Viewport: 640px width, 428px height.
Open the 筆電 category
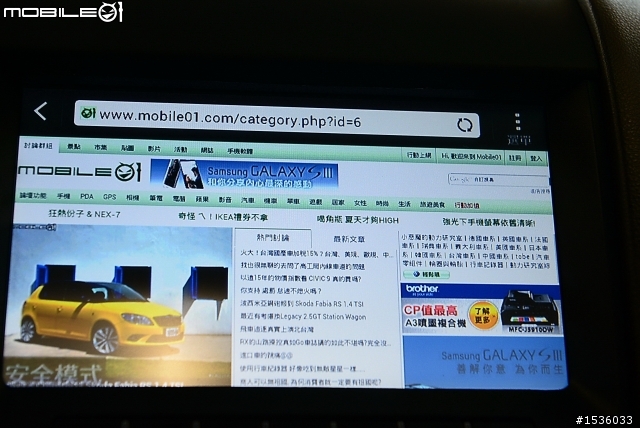156,198
